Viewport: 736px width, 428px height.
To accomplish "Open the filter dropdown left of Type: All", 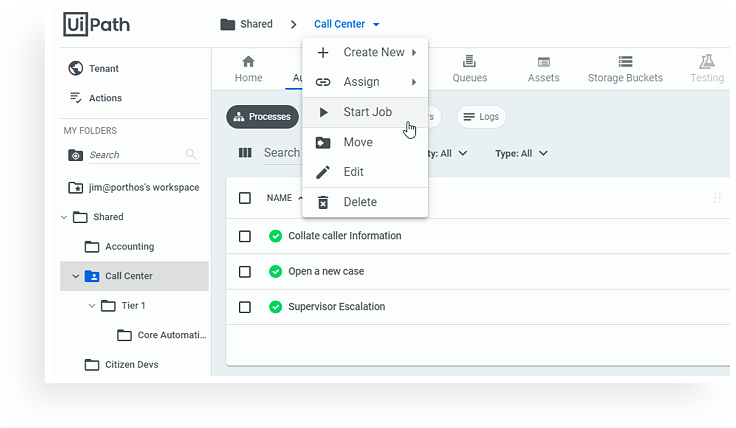I will (x=447, y=153).
